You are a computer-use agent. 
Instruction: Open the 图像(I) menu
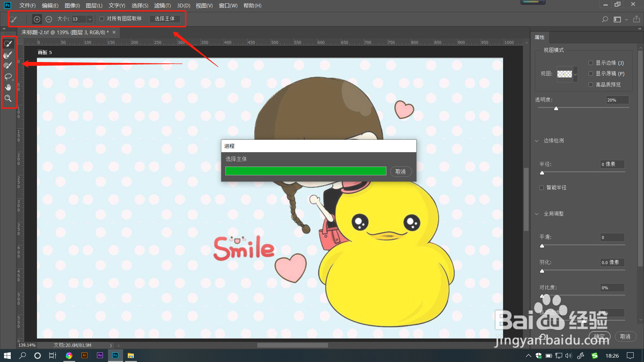(72, 5)
